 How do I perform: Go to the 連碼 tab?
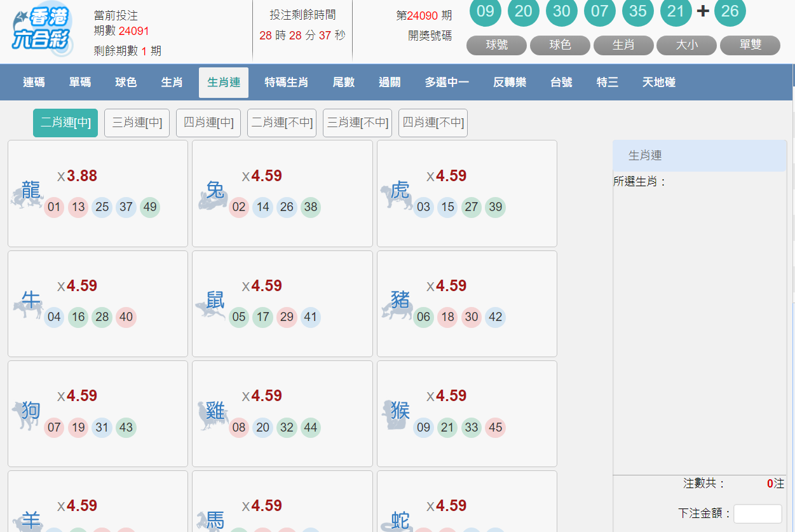click(x=34, y=82)
